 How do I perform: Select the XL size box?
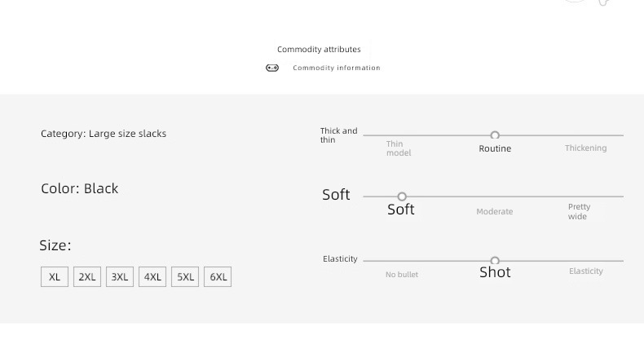tap(55, 276)
